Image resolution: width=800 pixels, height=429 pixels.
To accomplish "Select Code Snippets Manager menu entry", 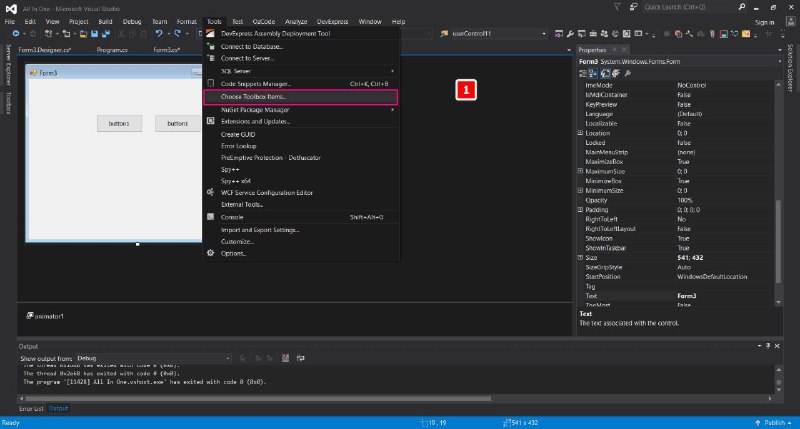I will click(301, 84).
